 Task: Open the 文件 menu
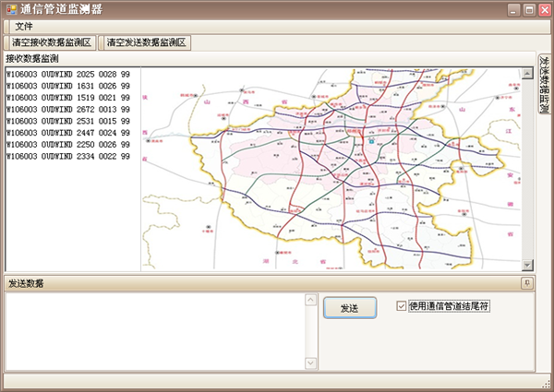(23, 27)
